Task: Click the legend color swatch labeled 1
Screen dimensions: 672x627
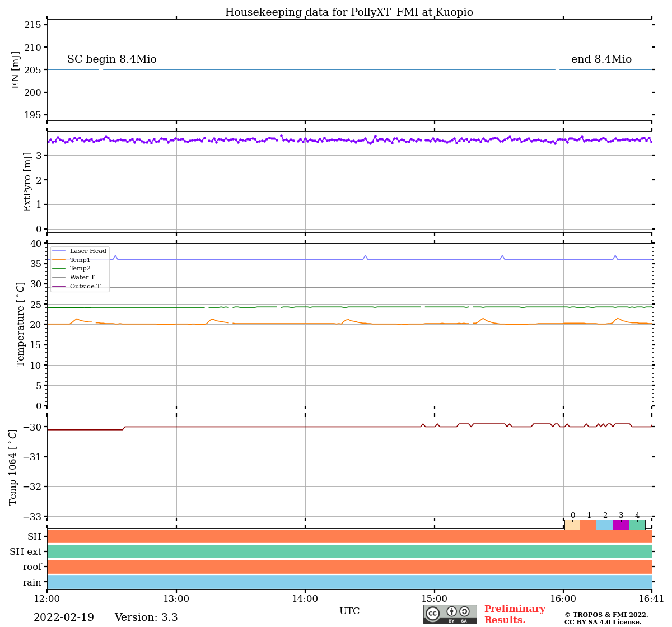Action: pyautogui.click(x=589, y=525)
